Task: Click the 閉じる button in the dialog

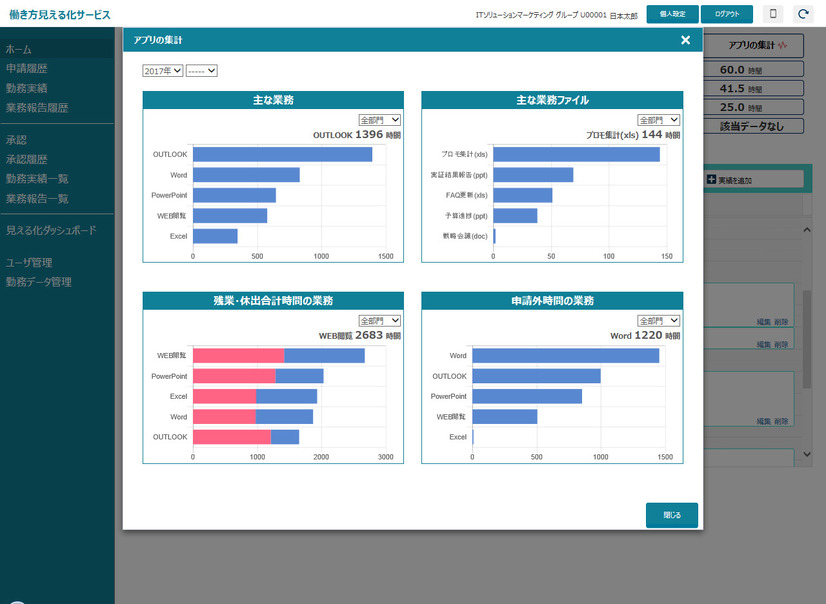Action: pos(672,515)
